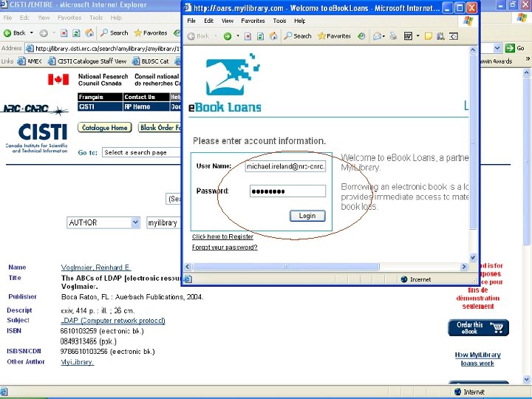This screenshot has width=532, height=399.
Task: Click Search in CISTI window toolbar
Action: 115,33
